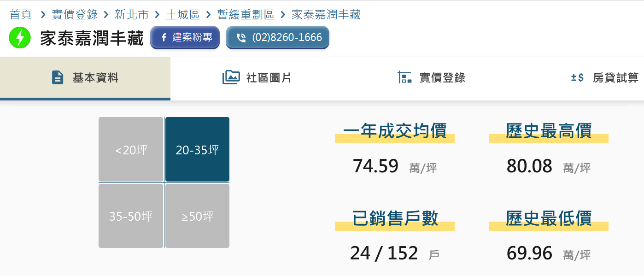Click the ±$ icon for 房貸試算
This screenshot has height=276, width=644.
tap(577, 77)
